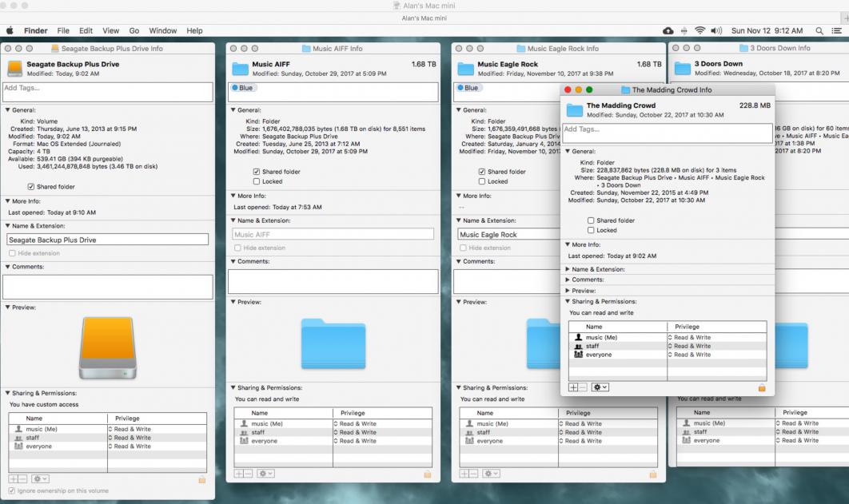Click the add user plus button in Madding Crowd
Image resolution: width=849 pixels, height=504 pixels.
coord(573,387)
